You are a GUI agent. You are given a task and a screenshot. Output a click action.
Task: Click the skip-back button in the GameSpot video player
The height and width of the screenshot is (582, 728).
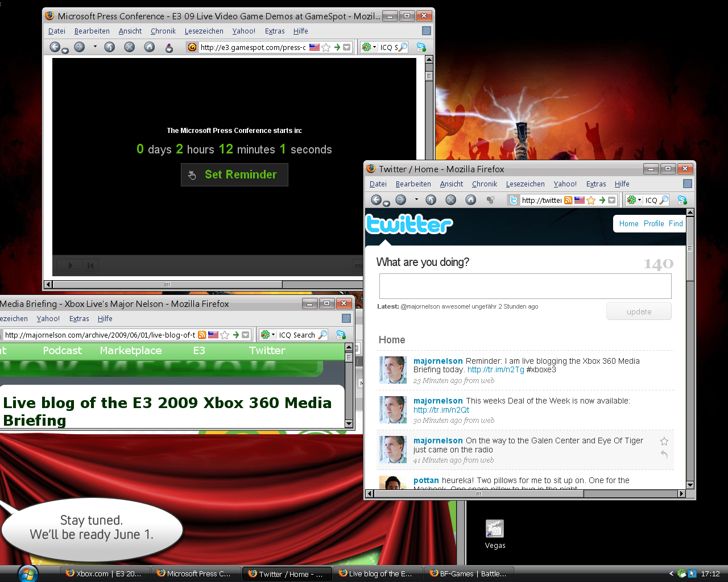(x=90, y=265)
